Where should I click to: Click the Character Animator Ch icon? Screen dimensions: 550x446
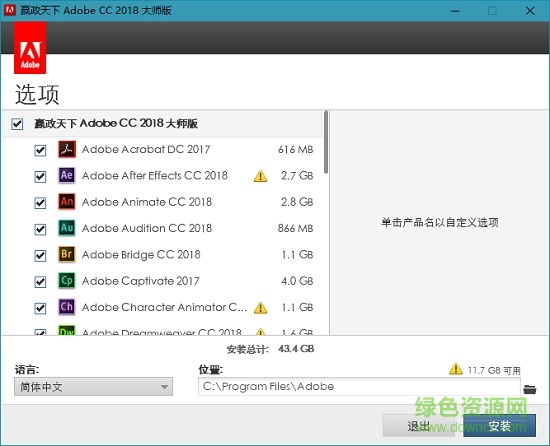(x=67, y=307)
